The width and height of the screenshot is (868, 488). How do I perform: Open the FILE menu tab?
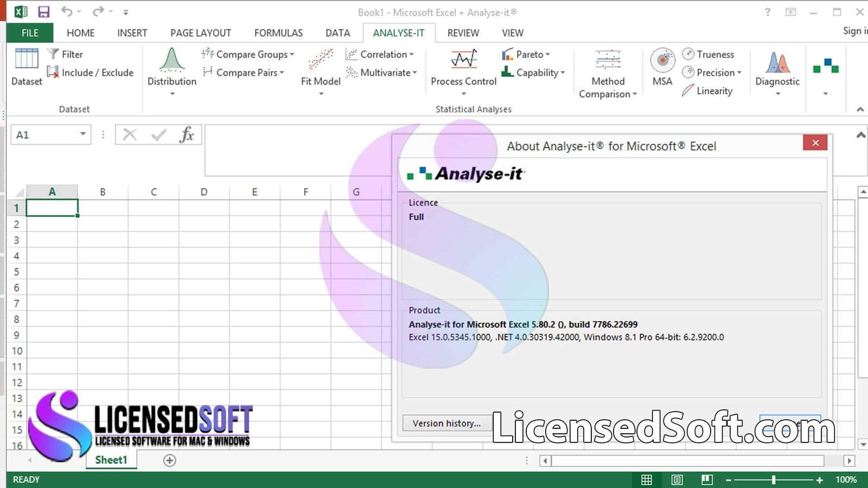(x=30, y=33)
